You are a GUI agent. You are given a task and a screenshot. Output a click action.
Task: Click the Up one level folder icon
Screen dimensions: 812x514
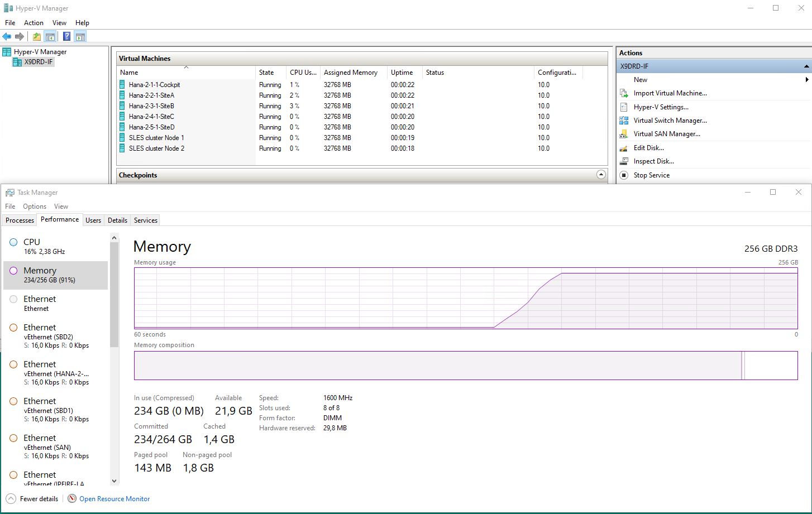(x=37, y=37)
